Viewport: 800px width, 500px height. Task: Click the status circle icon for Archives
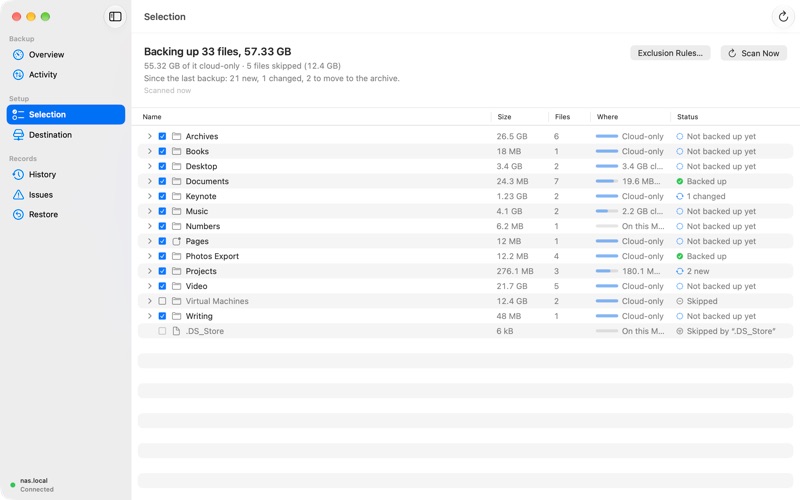point(680,136)
